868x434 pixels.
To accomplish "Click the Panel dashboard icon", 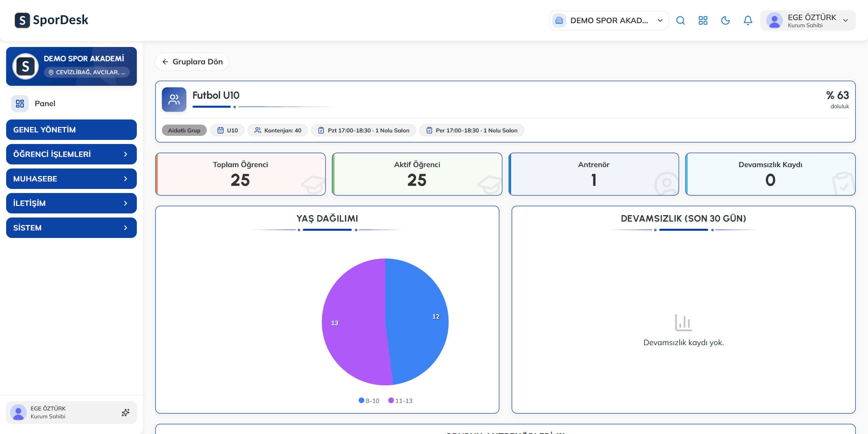I will pos(20,103).
